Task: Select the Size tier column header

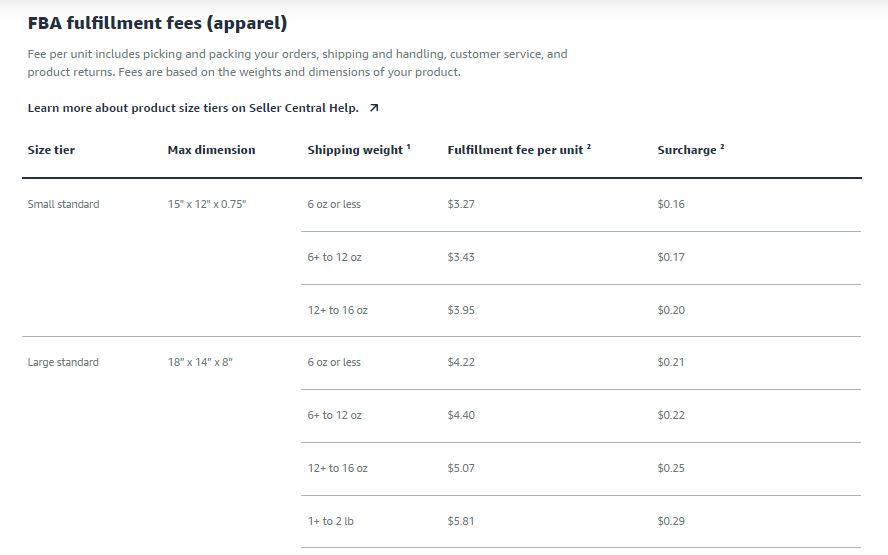Action: (51, 150)
